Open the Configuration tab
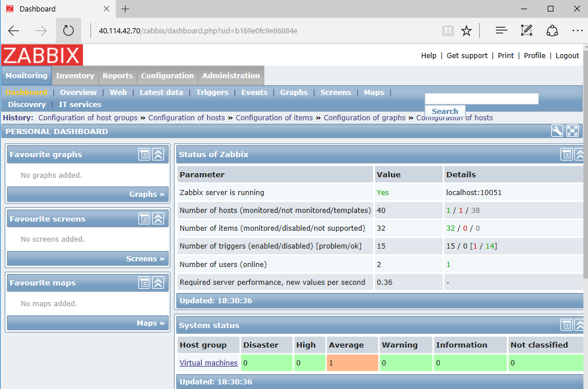588x389 pixels. pos(167,76)
